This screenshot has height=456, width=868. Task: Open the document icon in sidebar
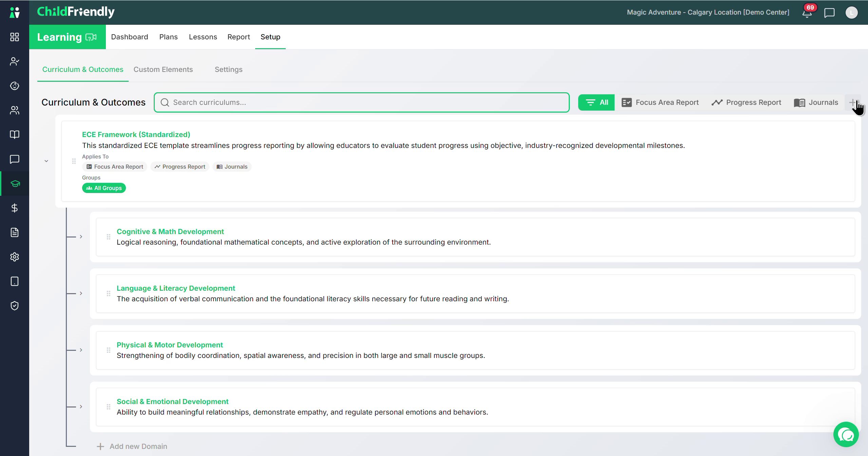pyautogui.click(x=15, y=232)
